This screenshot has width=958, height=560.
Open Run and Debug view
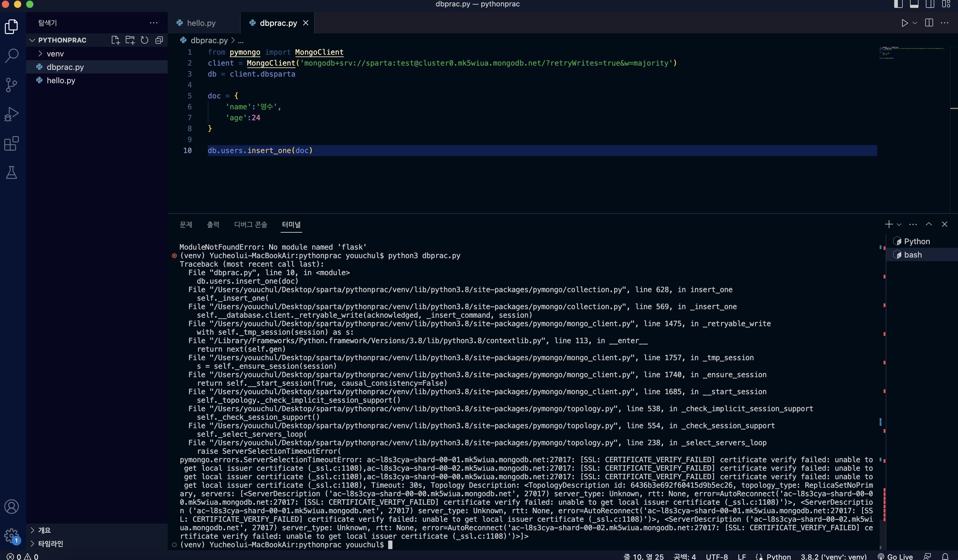[x=12, y=114]
